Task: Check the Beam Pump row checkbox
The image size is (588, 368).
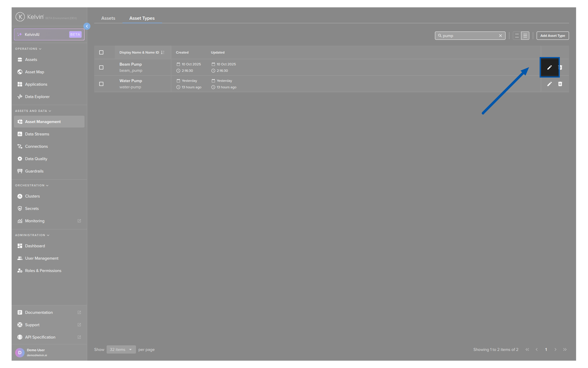Action: [101, 67]
